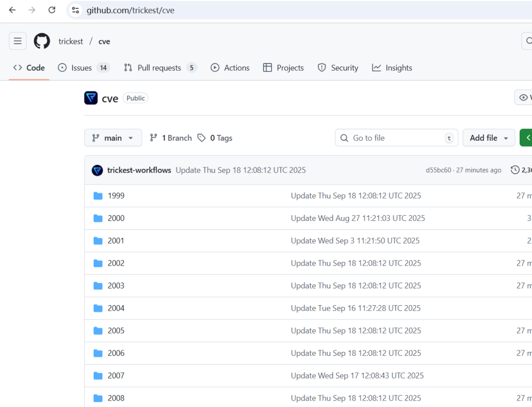
Task: Open the Actions tab
Action: (230, 68)
